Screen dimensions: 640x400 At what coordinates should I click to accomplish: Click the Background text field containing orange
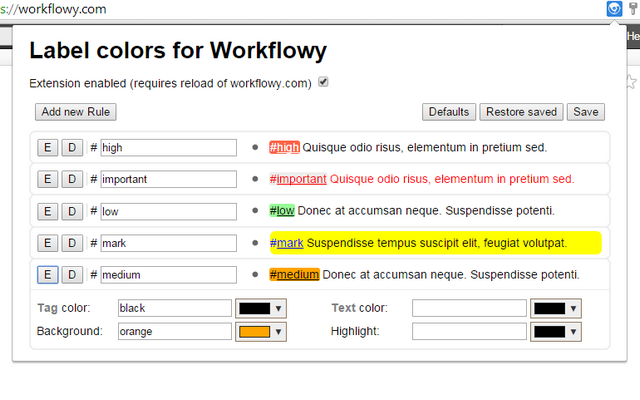(175, 331)
